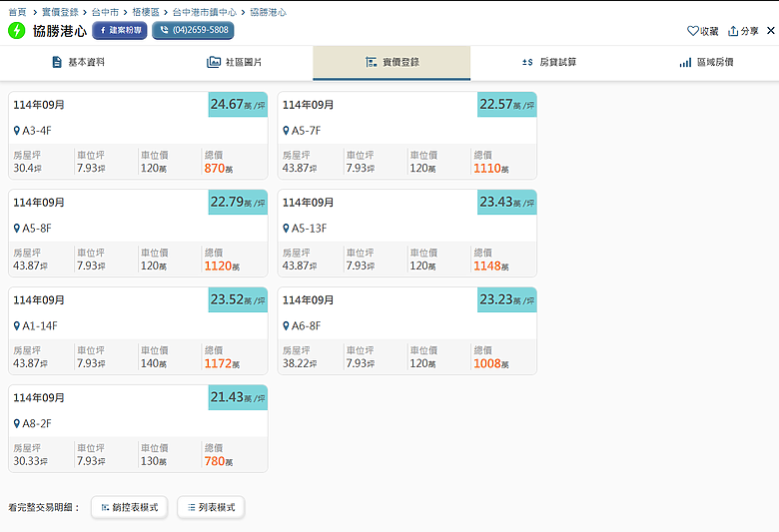Viewport: 779px width, 532px height.
Task: Click the 21.43萬/坪 price badge on A8-2F
Action: click(x=238, y=397)
